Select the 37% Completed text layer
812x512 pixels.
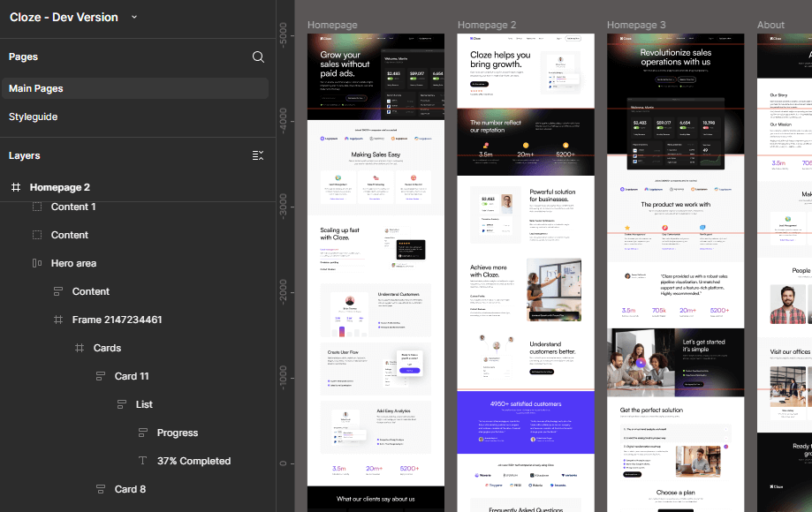point(194,461)
